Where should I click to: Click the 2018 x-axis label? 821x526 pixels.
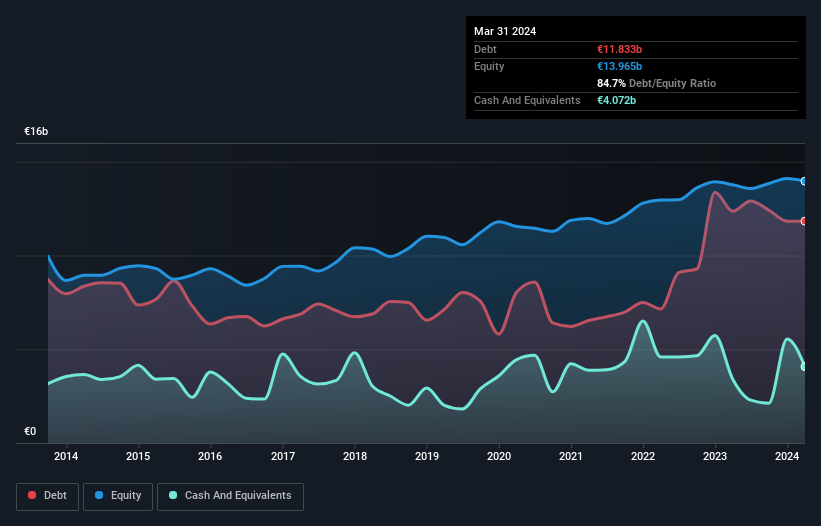coord(355,456)
